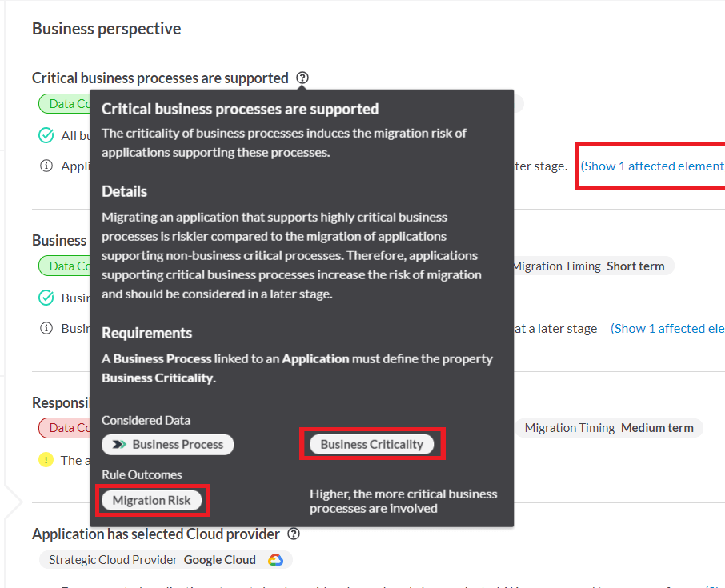725x588 pixels.
Task: Click the Business perspective heading
Action: [x=106, y=29]
